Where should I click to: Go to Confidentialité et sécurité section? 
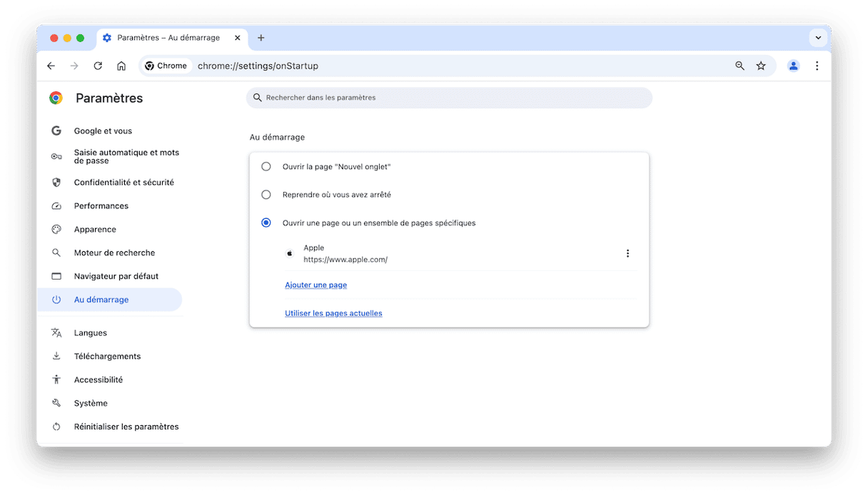(x=123, y=183)
